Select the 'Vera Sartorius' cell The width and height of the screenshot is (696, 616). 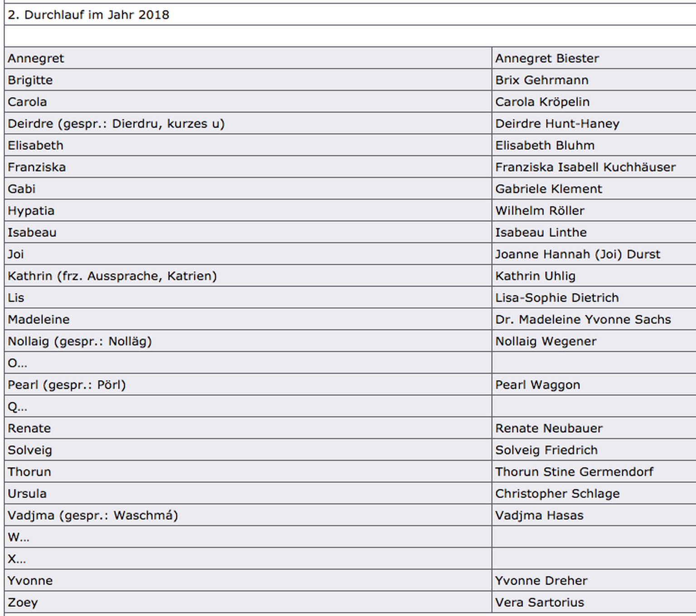pos(540,602)
